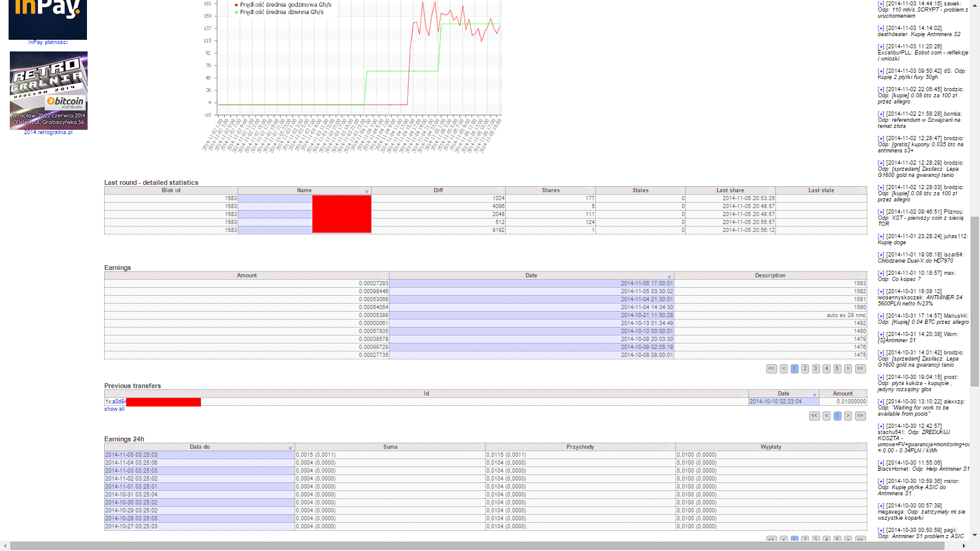This screenshot has width=980, height=551.
Task: Sort Last round table by Name column arrow
Action: tap(367, 192)
